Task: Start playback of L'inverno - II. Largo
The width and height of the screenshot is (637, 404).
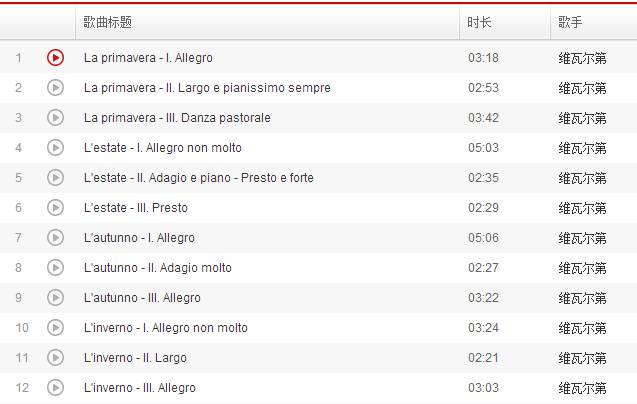Action: (55, 358)
